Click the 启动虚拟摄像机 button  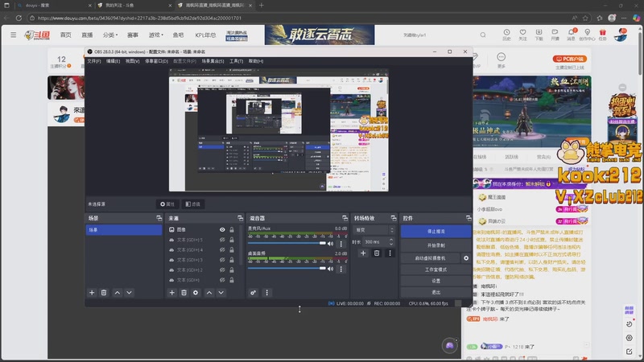[431, 258]
